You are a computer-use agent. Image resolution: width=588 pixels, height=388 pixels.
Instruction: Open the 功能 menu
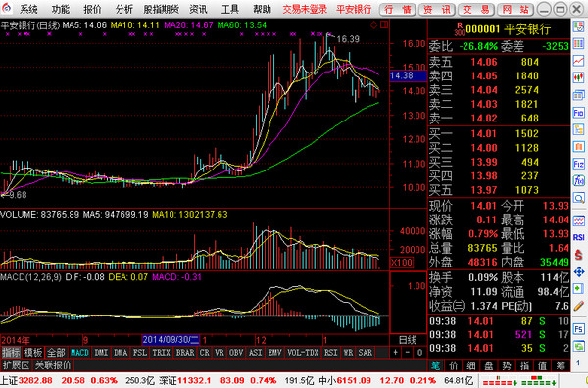[x=61, y=9]
